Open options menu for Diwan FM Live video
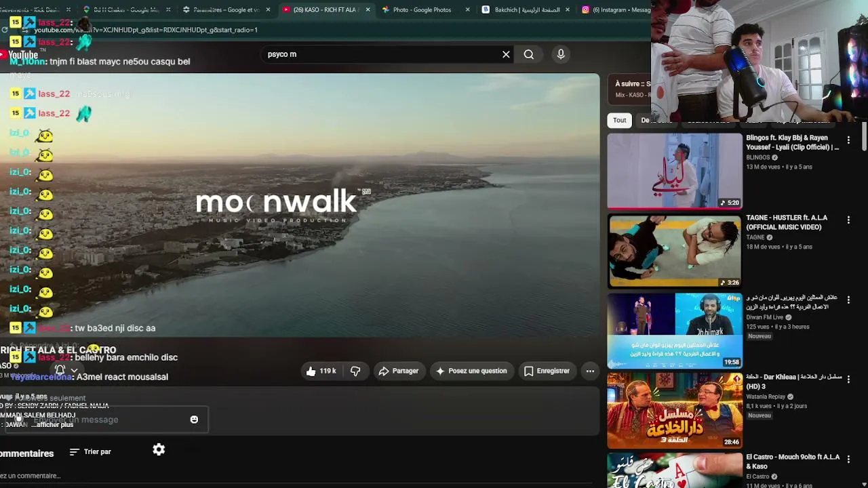Image resolution: width=868 pixels, height=488 pixels. [x=848, y=300]
